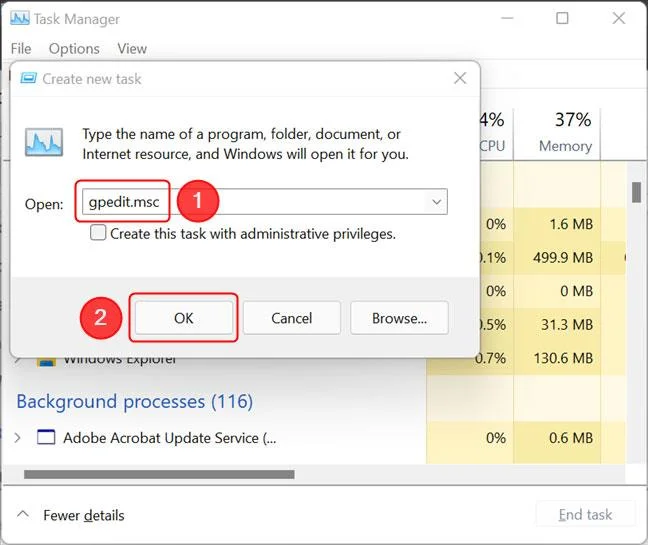
Task: Open the View menu
Action: coord(132,49)
